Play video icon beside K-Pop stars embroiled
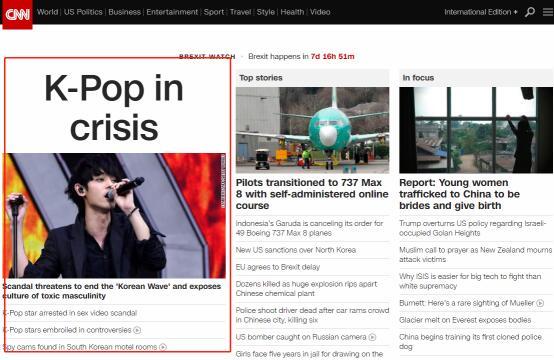Screen dimensions: 554x360 [137, 330]
